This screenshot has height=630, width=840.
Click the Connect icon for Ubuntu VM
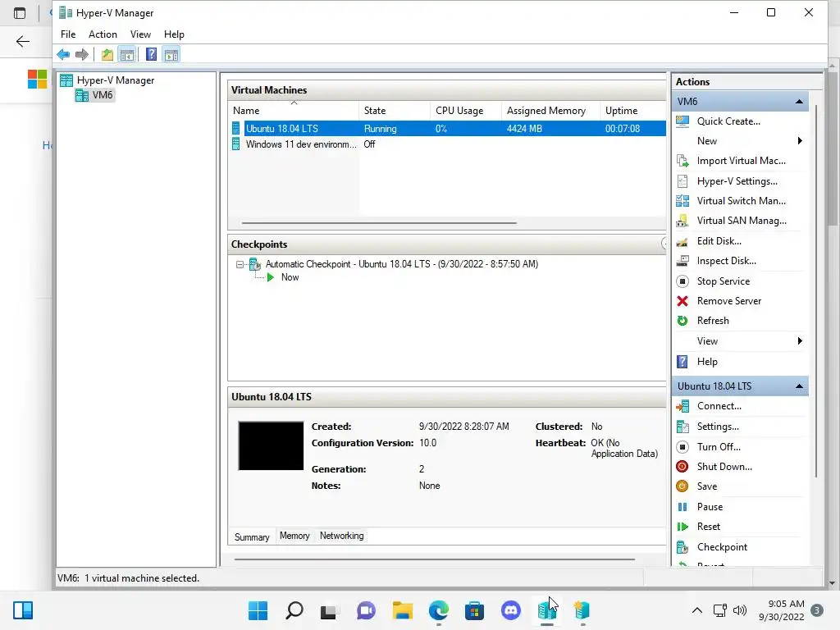pyautogui.click(x=682, y=406)
